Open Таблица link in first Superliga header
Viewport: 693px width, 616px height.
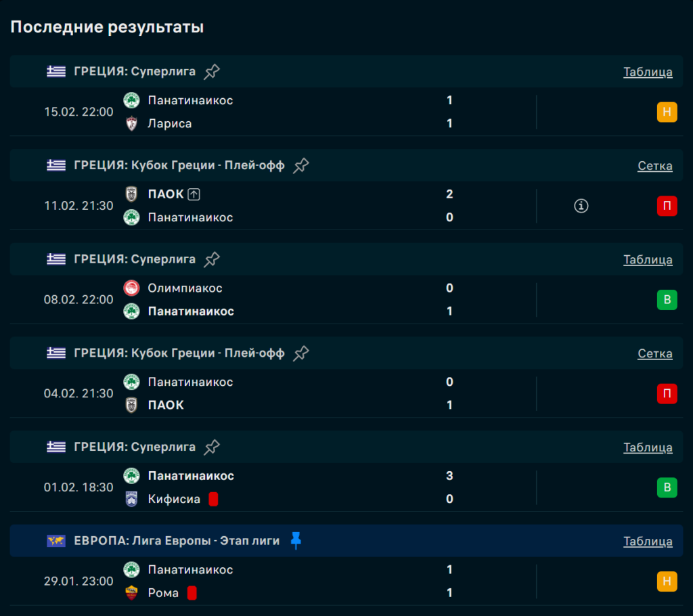click(648, 72)
